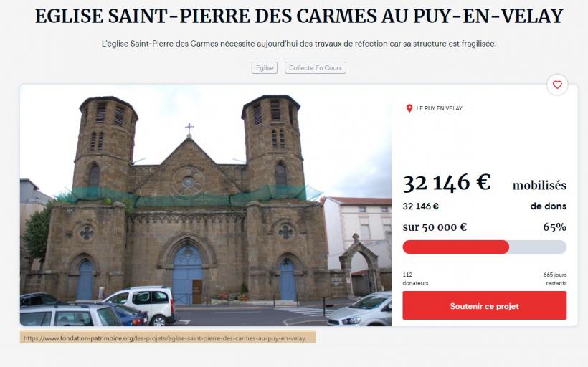Screen dimensions: 588x367
Task: Click the Soutenir ce projet button
Action: pyautogui.click(x=485, y=305)
